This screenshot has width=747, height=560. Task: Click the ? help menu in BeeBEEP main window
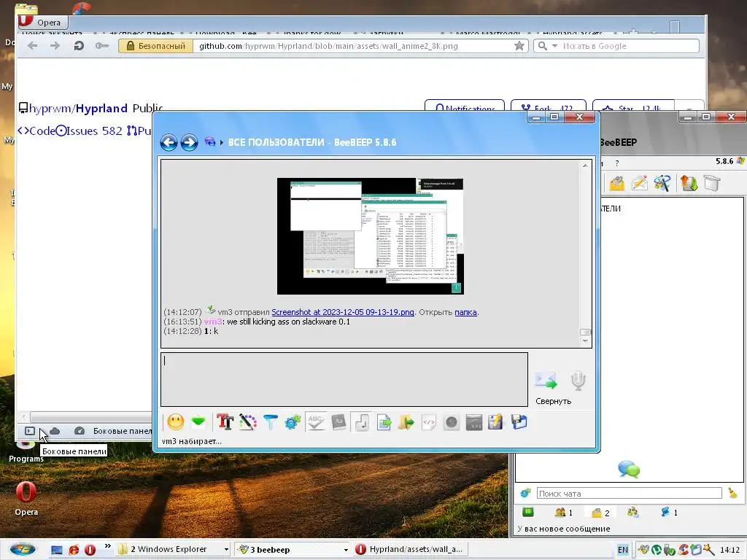point(617,163)
